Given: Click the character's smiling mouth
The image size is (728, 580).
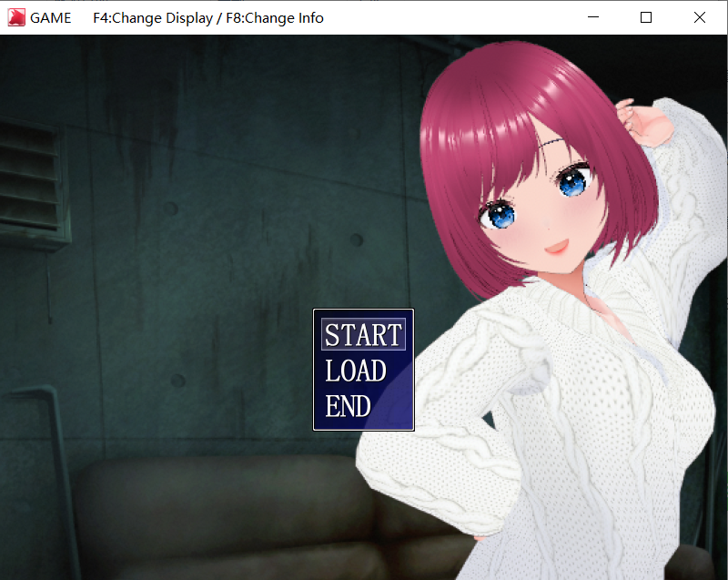Looking at the screenshot, I should tap(557, 247).
